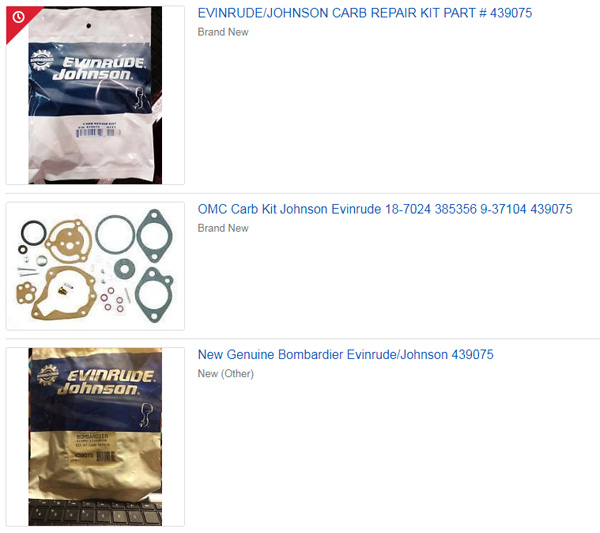The height and width of the screenshot is (533, 600).
Task: Click the brass needle valve in kit photo
Action: pyautogui.click(x=64, y=290)
